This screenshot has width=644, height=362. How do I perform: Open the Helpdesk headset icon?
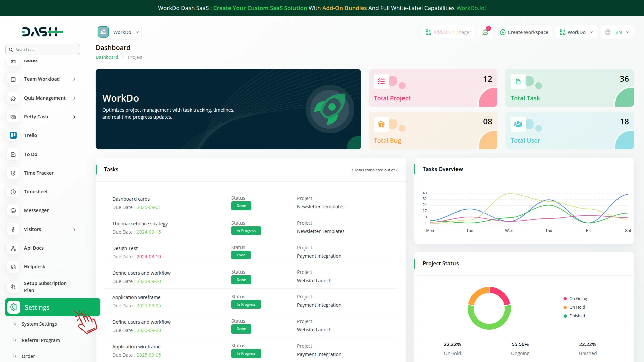[13, 267]
